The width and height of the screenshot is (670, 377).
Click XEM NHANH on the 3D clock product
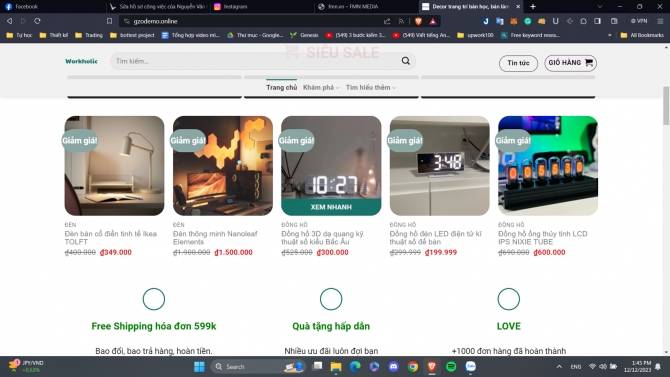[331, 207]
